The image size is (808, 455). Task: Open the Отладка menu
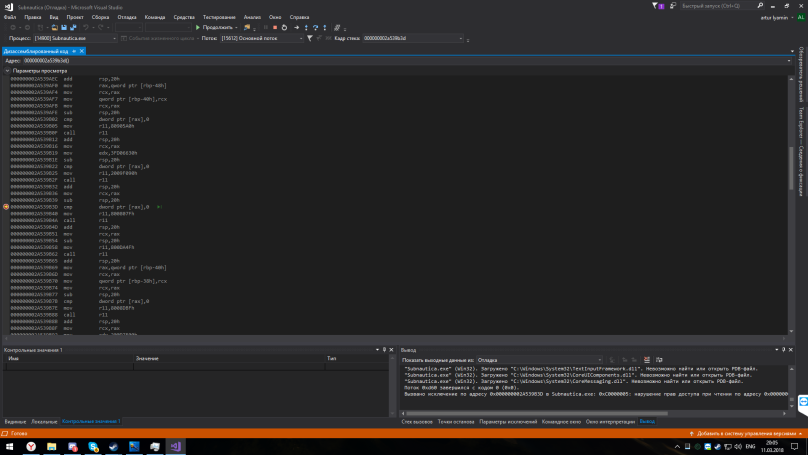pos(127,17)
